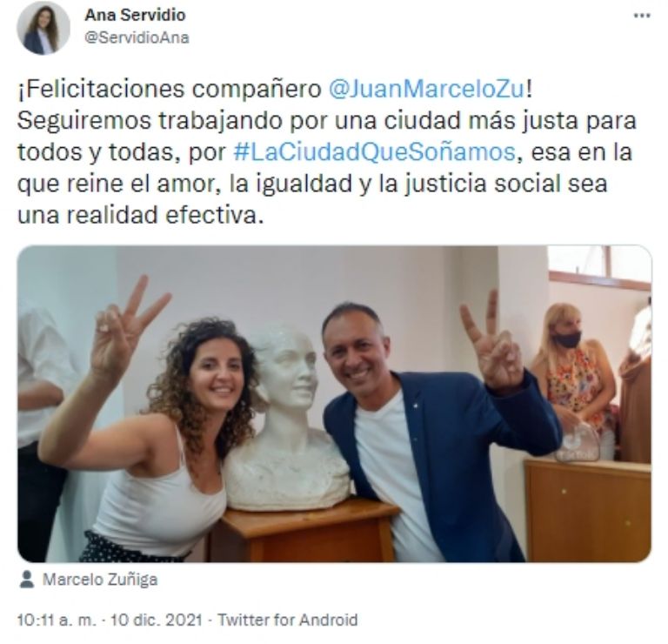Open Ana Servidio display name
This screenshot has height=644, width=668.
click(x=135, y=15)
